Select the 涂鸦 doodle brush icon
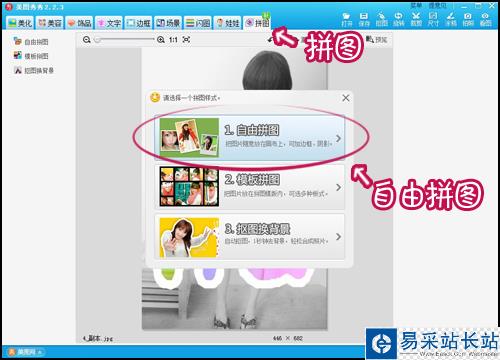 pos(451,19)
